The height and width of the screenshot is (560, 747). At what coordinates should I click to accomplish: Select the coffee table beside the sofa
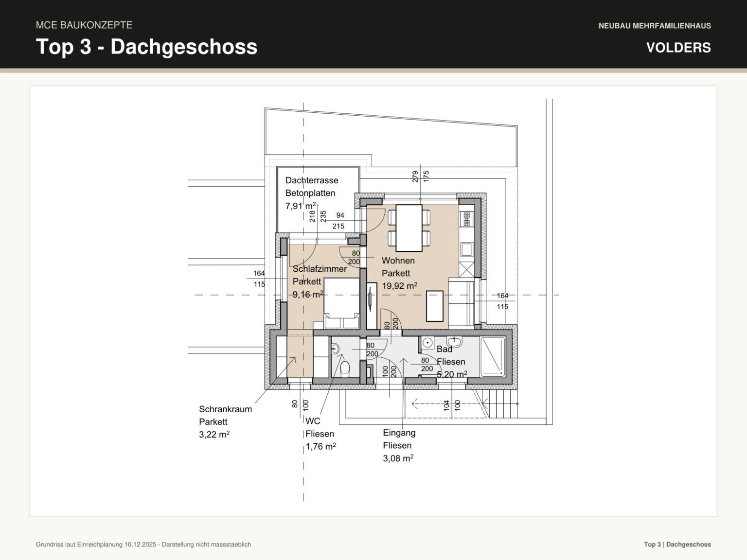(435, 306)
